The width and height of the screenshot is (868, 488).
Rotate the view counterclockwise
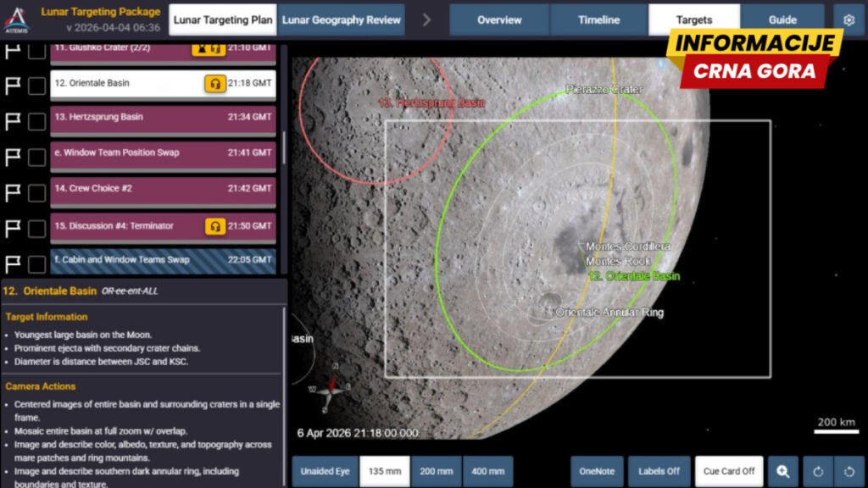849,472
